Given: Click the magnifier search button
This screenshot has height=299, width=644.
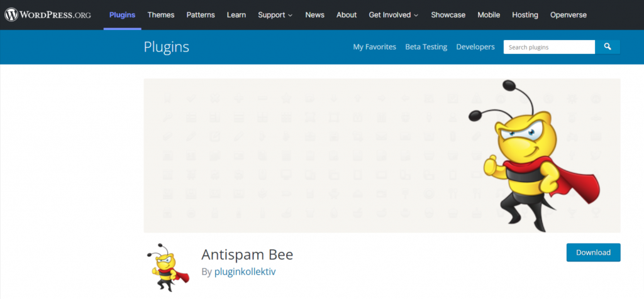Looking at the screenshot, I should 608,46.
